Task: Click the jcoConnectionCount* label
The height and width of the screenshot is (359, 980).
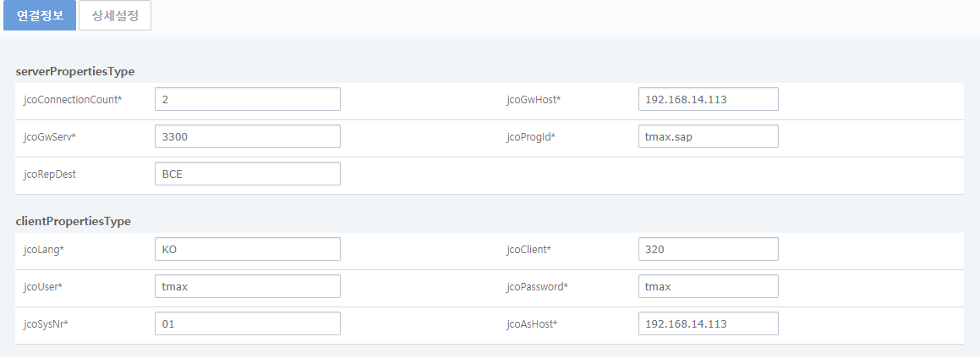Action: (73, 100)
